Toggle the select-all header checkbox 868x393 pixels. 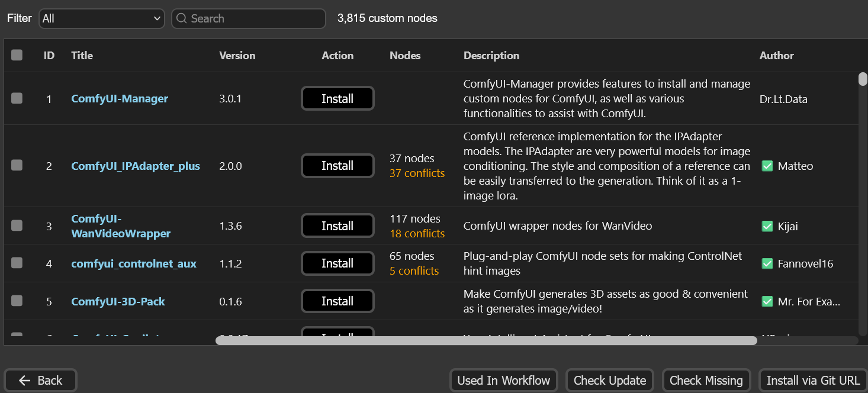click(x=17, y=55)
